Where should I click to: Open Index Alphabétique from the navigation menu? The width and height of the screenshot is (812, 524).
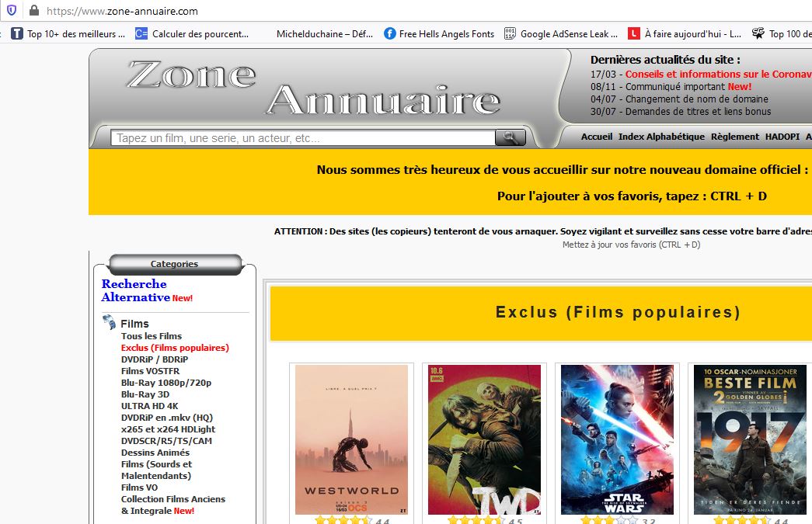pyautogui.click(x=661, y=137)
